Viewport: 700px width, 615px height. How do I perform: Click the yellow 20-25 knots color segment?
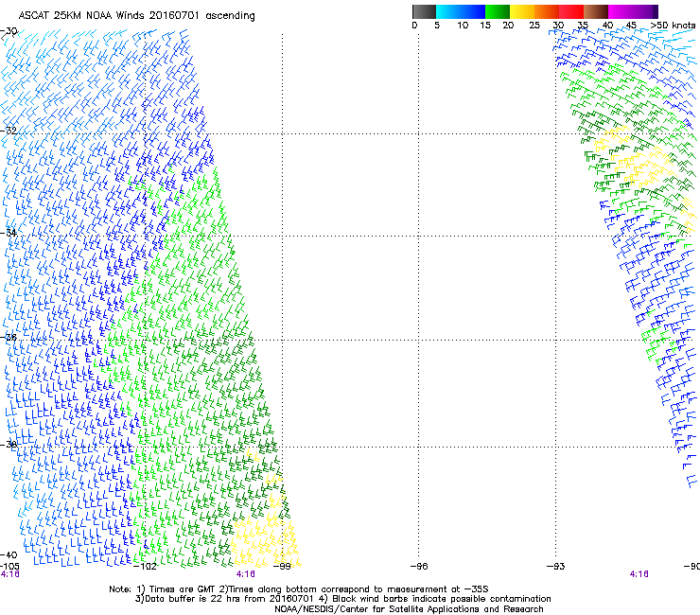point(522,11)
